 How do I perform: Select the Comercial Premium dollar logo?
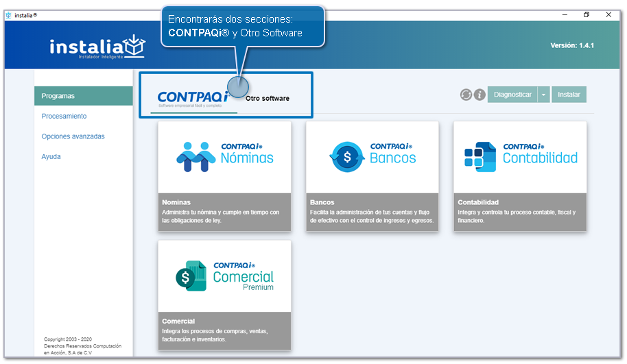(x=191, y=276)
